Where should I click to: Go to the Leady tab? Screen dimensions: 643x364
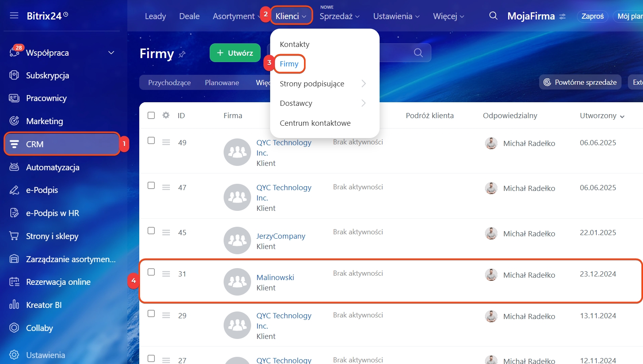[155, 16]
